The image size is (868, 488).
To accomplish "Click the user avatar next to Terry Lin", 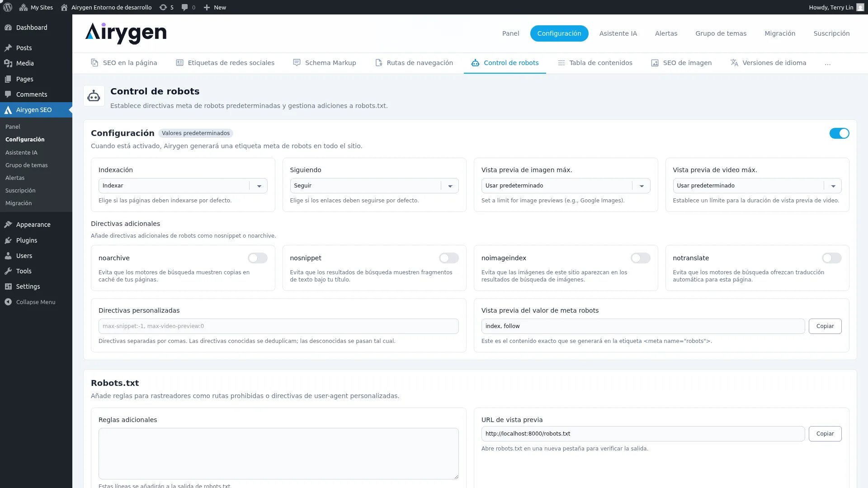I will pos(860,7).
